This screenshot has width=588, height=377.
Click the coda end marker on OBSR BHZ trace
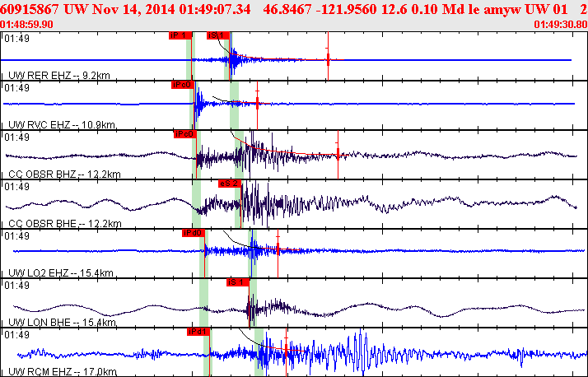[338, 155]
